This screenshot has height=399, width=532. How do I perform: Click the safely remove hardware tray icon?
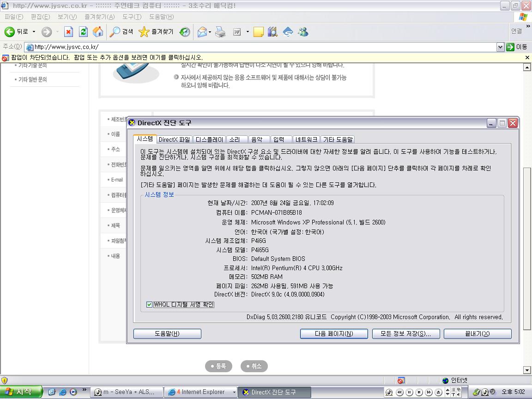[x=477, y=392]
